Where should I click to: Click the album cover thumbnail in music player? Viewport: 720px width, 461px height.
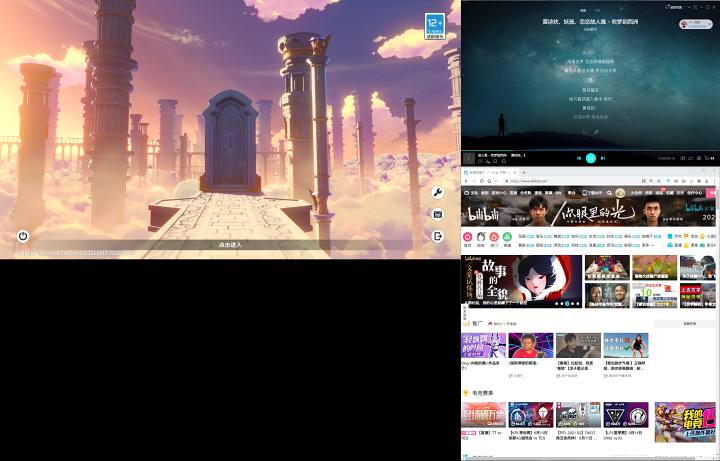468,157
